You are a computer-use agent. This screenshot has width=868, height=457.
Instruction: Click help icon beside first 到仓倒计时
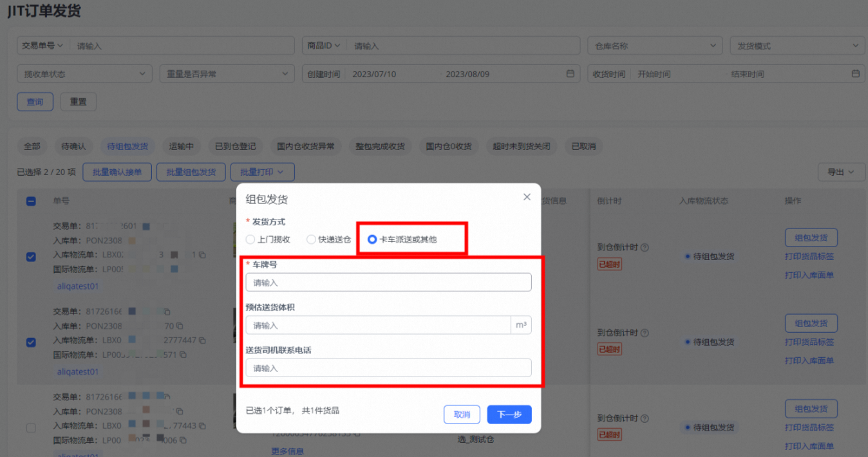pos(645,247)
